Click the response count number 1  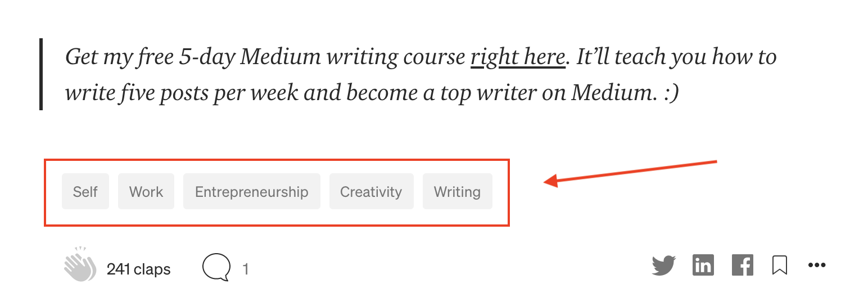tap(245, 269)
